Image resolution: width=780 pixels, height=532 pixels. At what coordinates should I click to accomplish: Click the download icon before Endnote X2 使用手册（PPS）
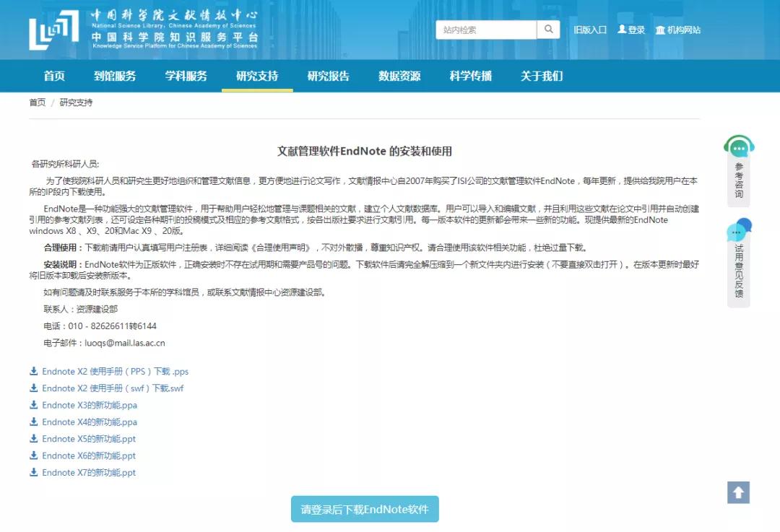[33, 370]
